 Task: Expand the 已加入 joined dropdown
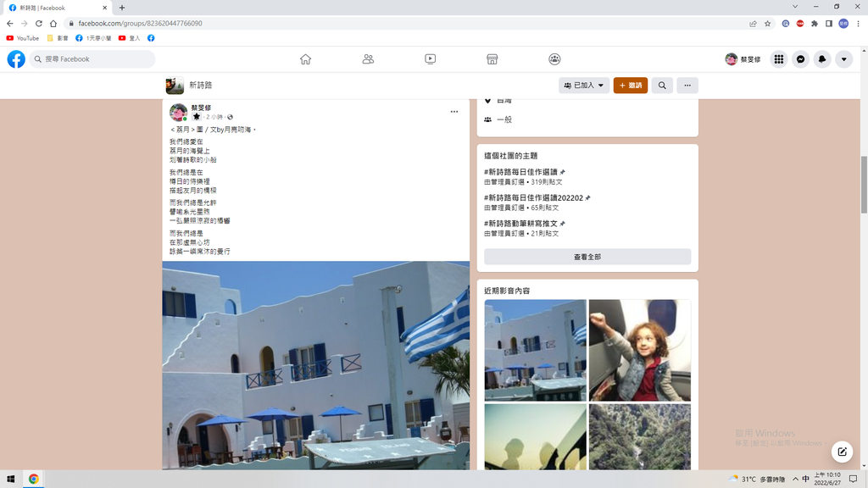coord(584,86)
